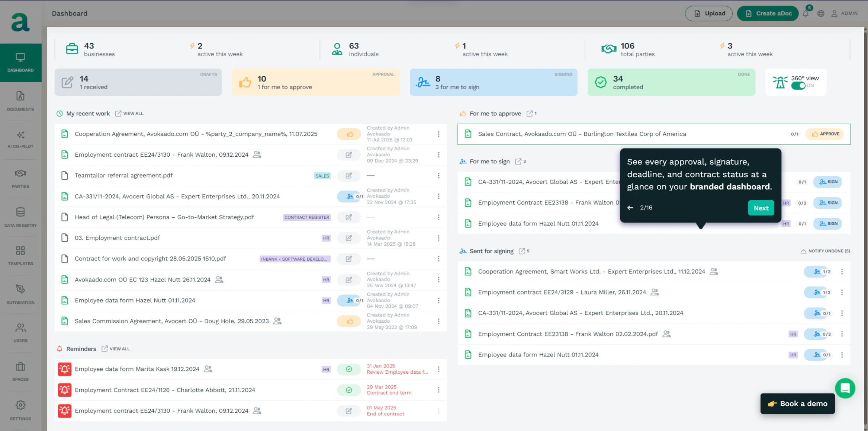The width and height of the screenshot is (868, 431).
Task: Click Approve on the Burlington Textiles Sales Contract
Action: click(824, 134)
